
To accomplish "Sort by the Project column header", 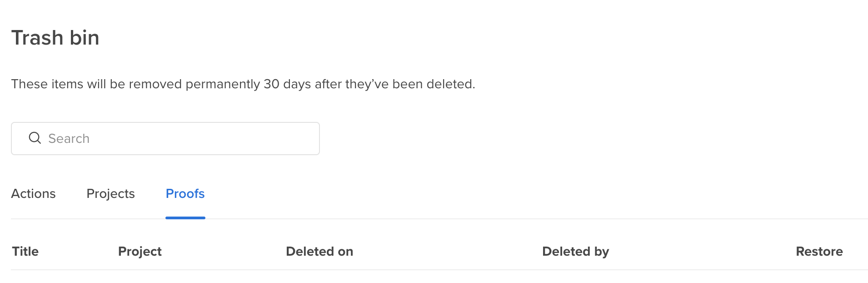I will [x=140, y=251].
